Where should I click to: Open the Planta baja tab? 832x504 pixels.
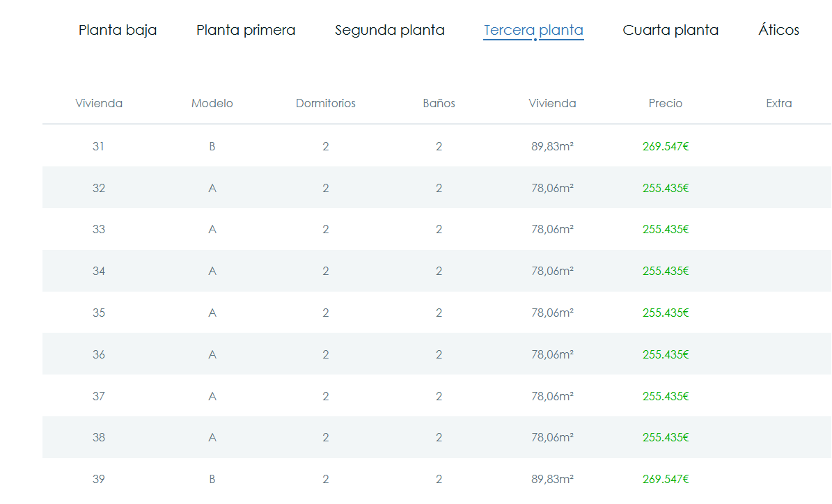118,31
